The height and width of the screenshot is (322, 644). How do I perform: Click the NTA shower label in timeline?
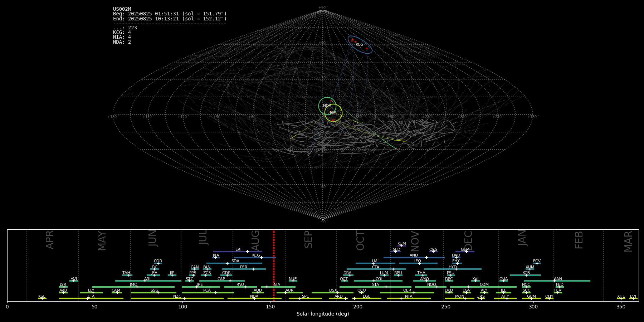click(x=409, y=297)
